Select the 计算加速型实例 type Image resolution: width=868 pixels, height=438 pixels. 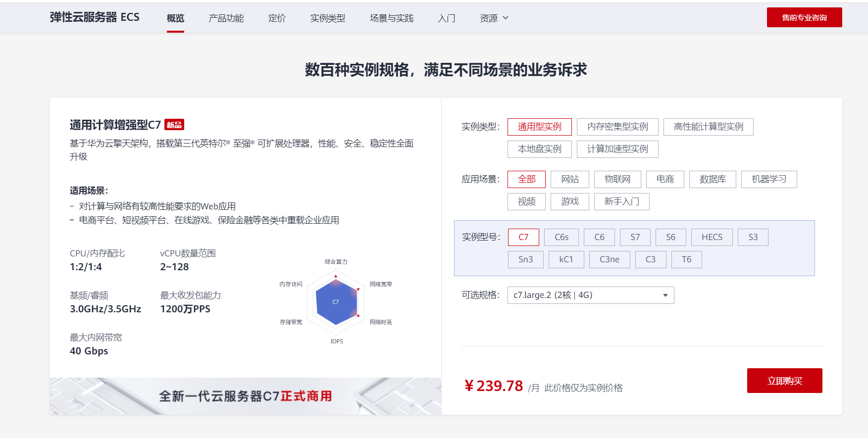[x=617, y=149]
